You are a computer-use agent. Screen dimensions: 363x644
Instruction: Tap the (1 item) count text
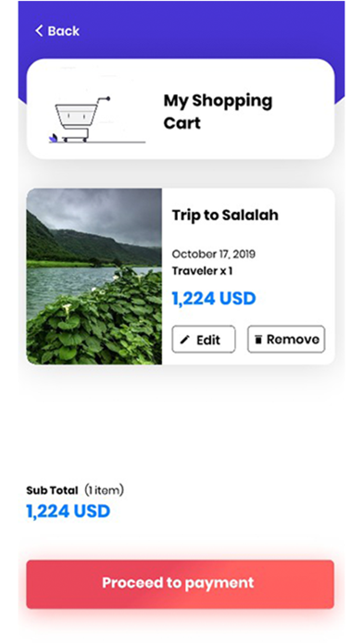(x=104, y=490)
